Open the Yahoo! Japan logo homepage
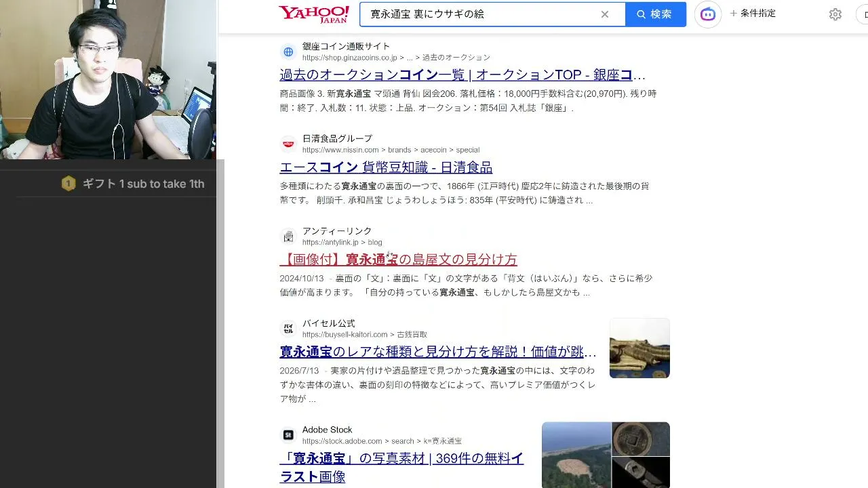The height and width of the screenshot is (488, 868). point(313,14)
